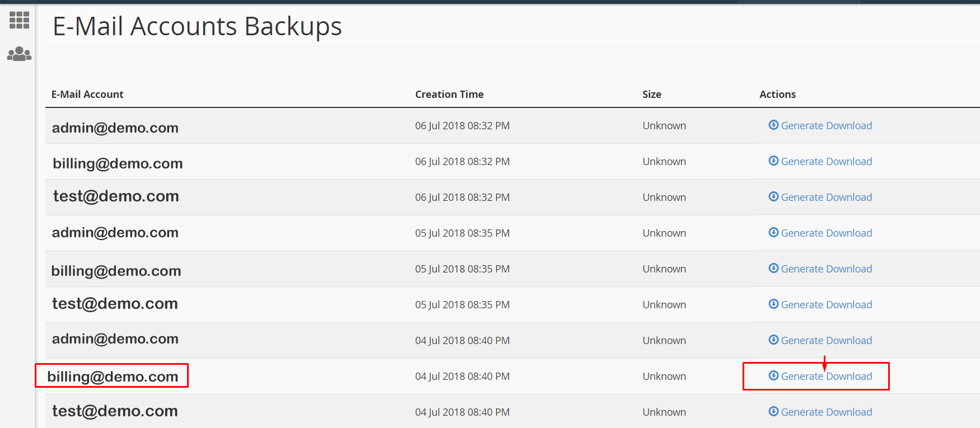Click download icon for test@demo.com 05 Jul backup
The image size is (980, 428).
(773, 304)
